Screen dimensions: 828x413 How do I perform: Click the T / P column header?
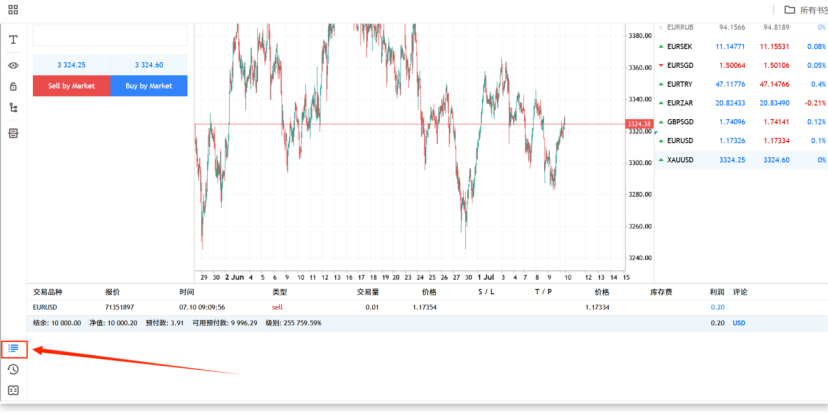(x=543, y=292)
